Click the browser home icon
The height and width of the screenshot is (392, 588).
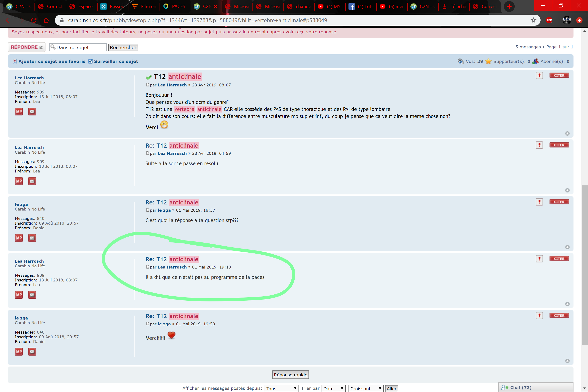tap(46, 20)
